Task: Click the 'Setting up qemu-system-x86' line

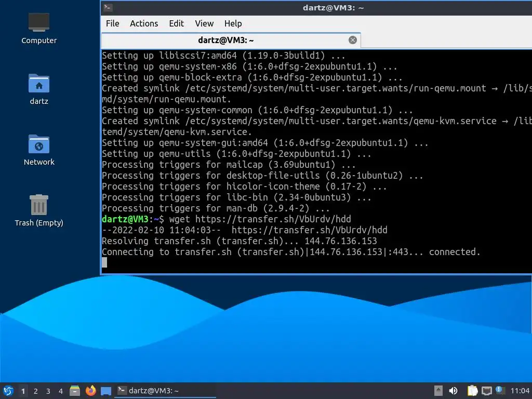Action: tap(249, 66)
